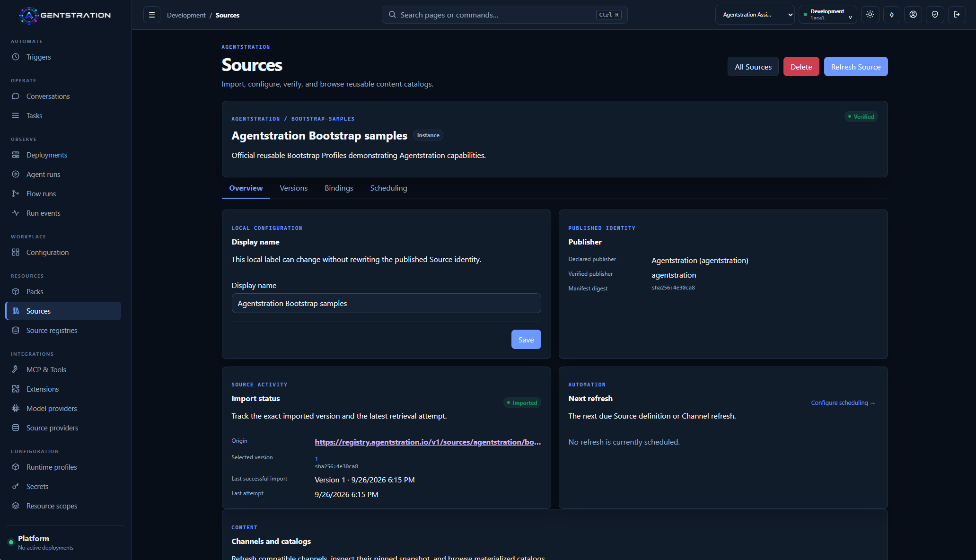976x560 pixels.
Task: Open Triggers clock icon in sidebar
Action: (x=16, y=57)
